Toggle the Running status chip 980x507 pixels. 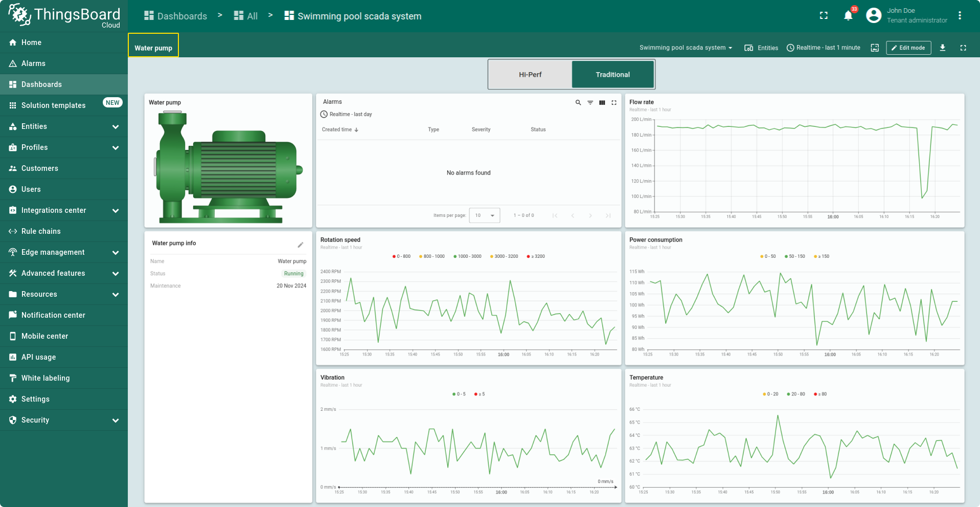pyautogui.click(x=293, y=273)
